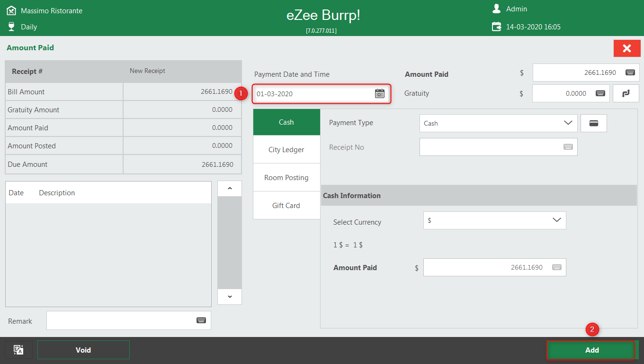The height and width of the screenshot is (364, 644).
Task: Click the Payment Date and Time field
Action: pyautogui.click(x=321, y=93)
